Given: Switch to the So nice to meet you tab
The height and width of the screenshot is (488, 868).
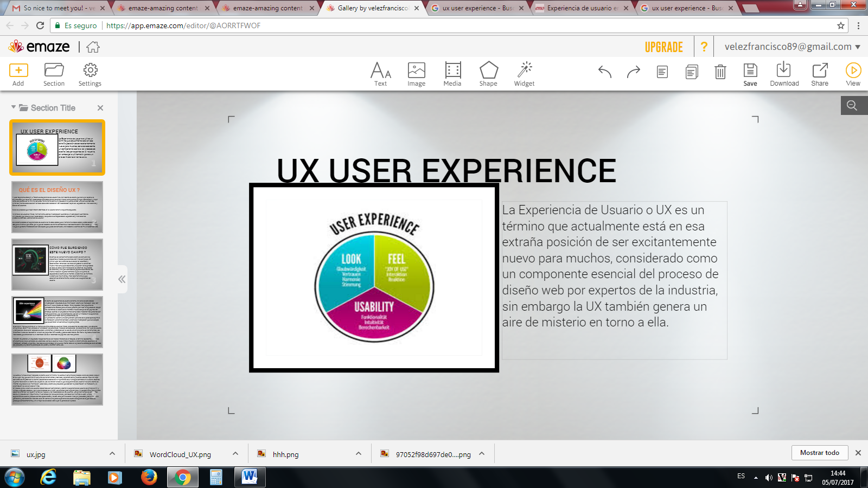Looking at the screenshot, I should point(59,8).
